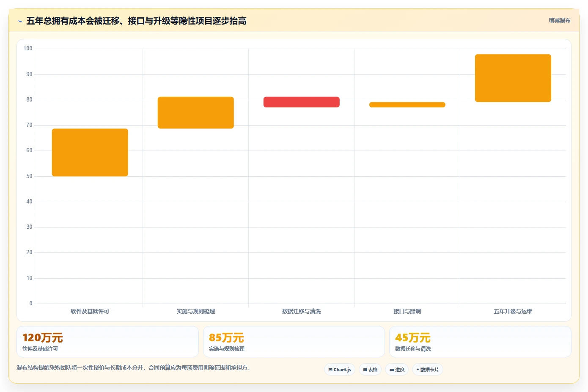Click the y-axis value 80

click(29, 100)
